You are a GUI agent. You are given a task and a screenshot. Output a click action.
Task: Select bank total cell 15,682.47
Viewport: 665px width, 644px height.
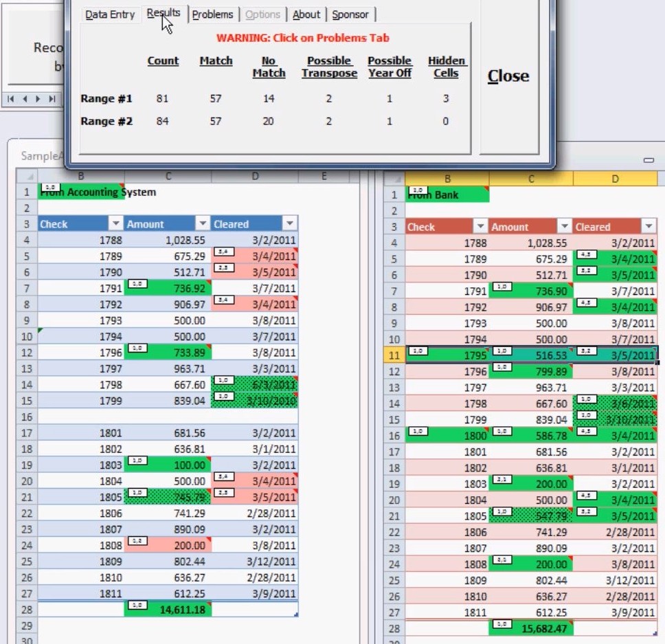[x=530, y=628]
